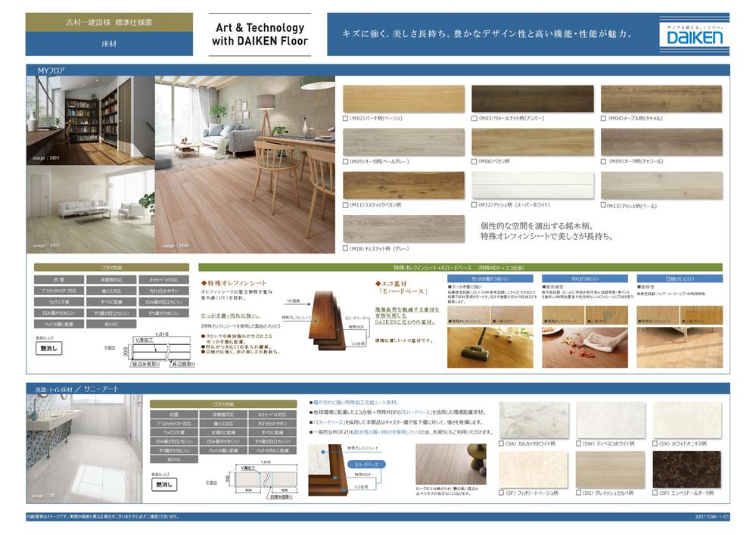Tick the (M09) オーク柄(チャコール) checkbox
This screenshot has width=756, height=535.
[603, 161]
